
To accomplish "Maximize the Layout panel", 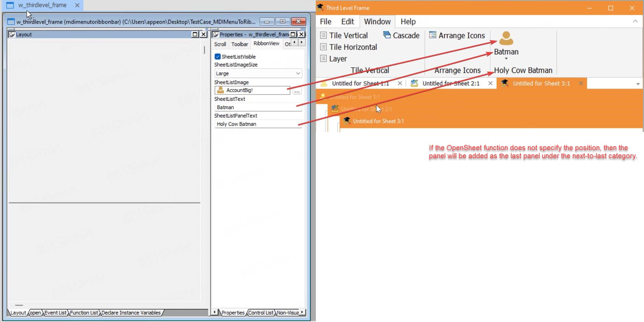I will pyautogui.click(x=195, y=34).
